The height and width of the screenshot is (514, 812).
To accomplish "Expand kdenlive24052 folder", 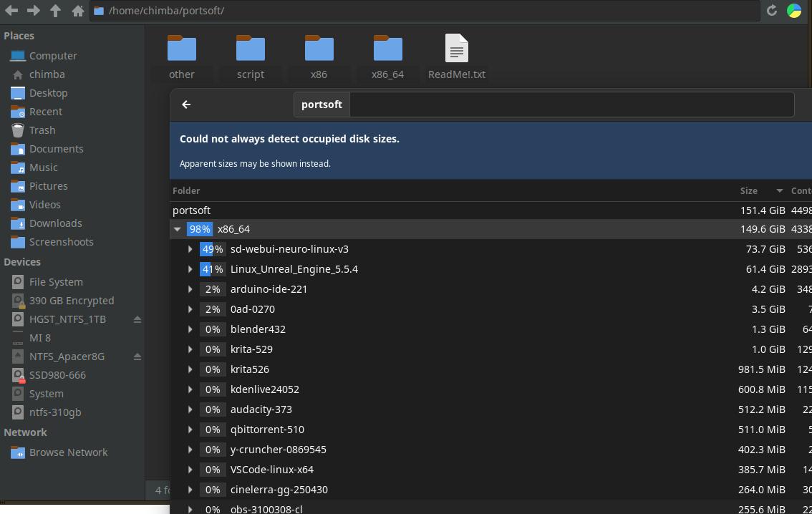I will [x=190, y=389].
